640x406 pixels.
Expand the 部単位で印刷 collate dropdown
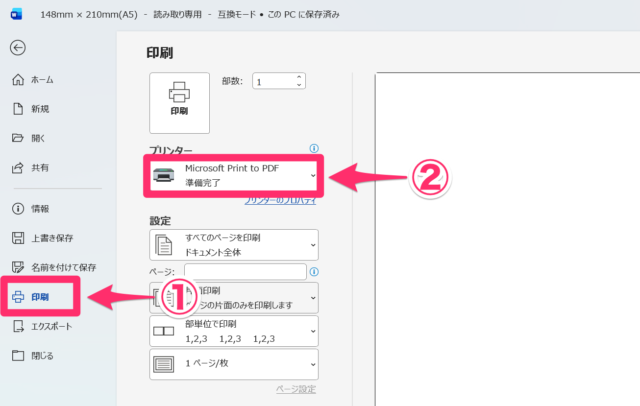(233, 332)
